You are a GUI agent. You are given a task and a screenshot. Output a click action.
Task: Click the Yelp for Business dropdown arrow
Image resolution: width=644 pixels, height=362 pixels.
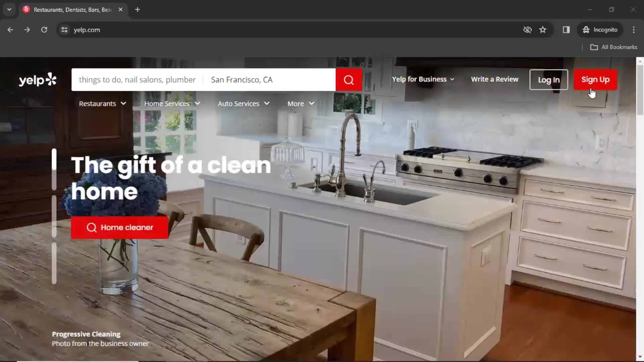[453, 79]
